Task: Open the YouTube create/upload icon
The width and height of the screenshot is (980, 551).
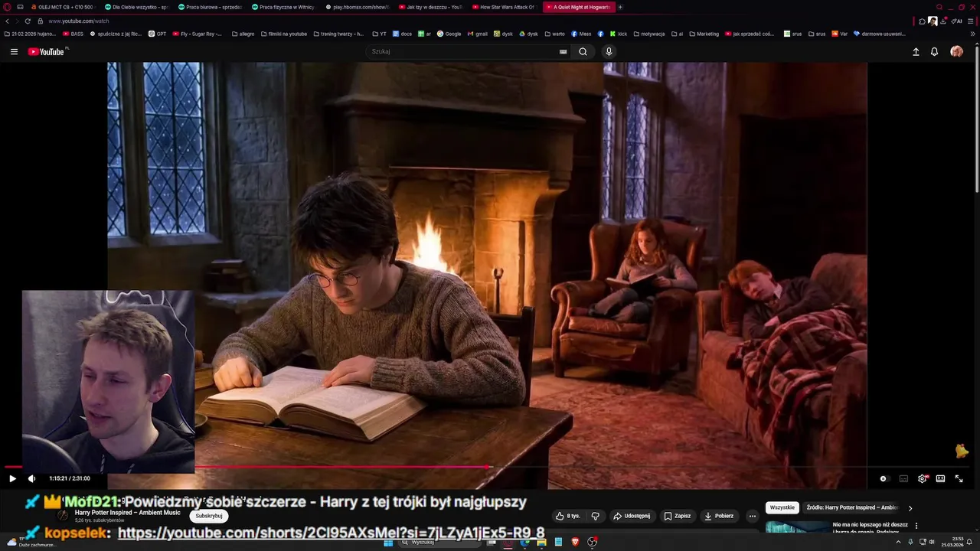Action: click(916, 52)
